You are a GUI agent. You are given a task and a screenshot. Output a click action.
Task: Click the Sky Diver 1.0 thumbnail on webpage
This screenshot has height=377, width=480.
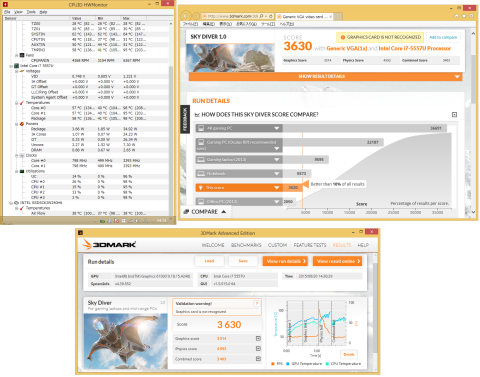coord(230,57)
